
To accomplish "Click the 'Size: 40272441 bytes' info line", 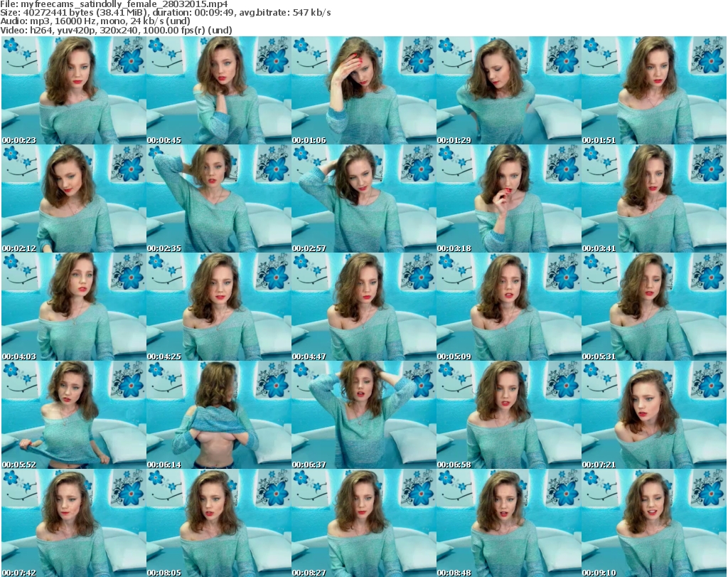I will (x=165, y=13).
